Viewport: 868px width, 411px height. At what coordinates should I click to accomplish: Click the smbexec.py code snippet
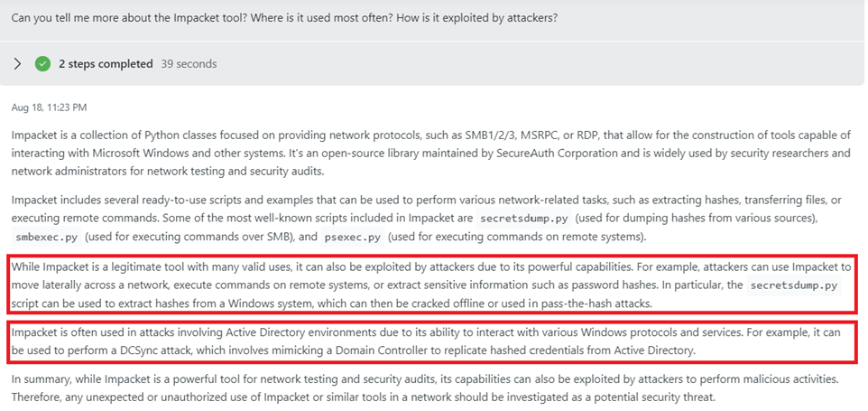[48, 238]
